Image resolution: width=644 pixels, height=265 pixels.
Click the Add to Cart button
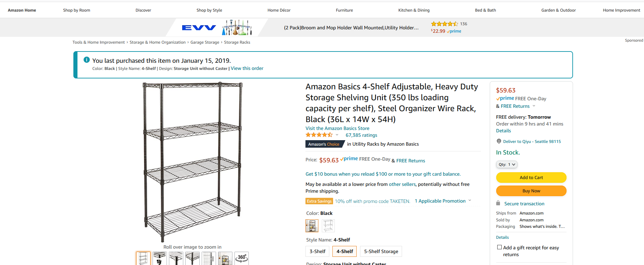tap(531, 177)
